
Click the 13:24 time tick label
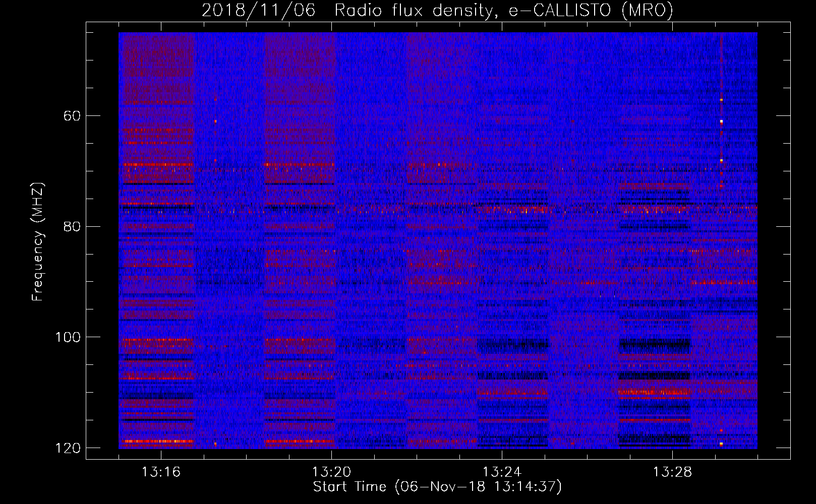coord(502,472)
